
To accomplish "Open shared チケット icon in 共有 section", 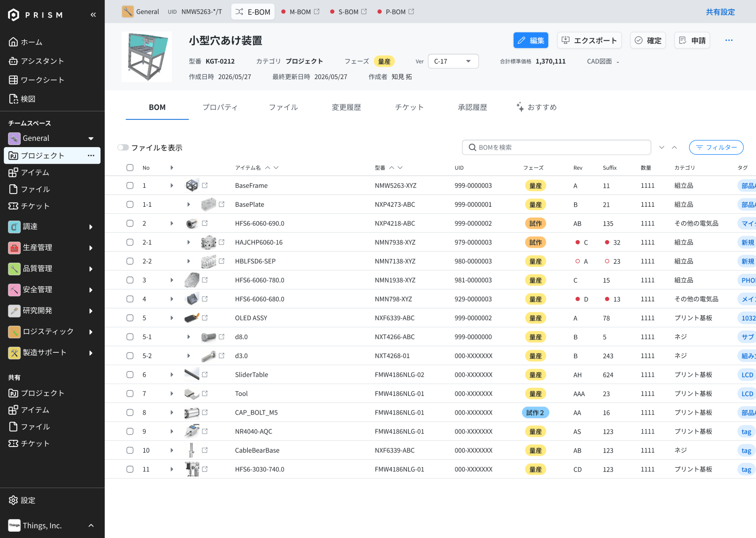I will click(x=13, y=443).
